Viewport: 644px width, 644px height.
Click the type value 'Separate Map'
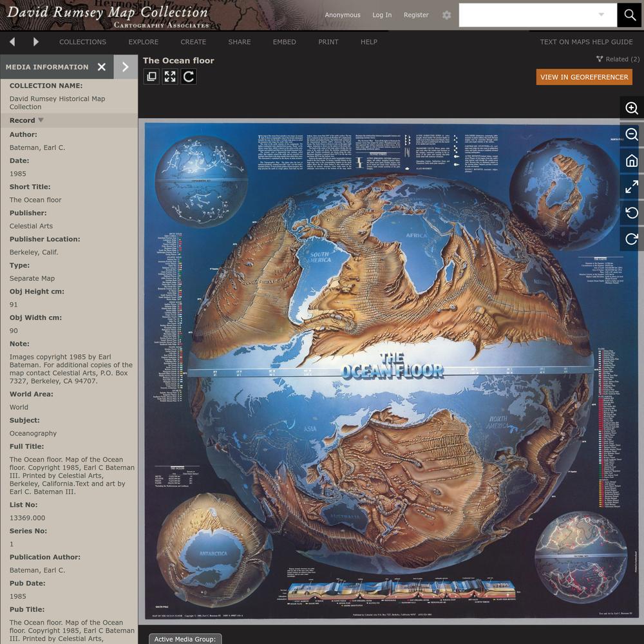(x=32, y=278)
